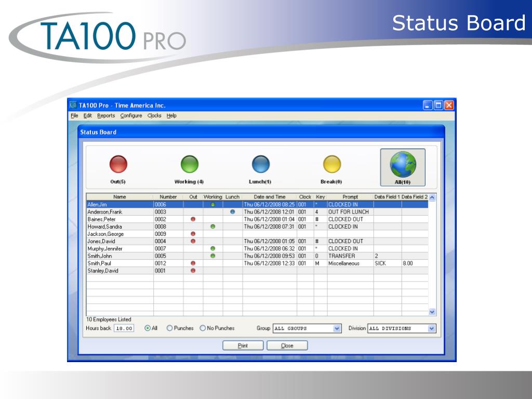
Task: Choose the yellow Break(0) status light
Action: [x=332, y=165]
